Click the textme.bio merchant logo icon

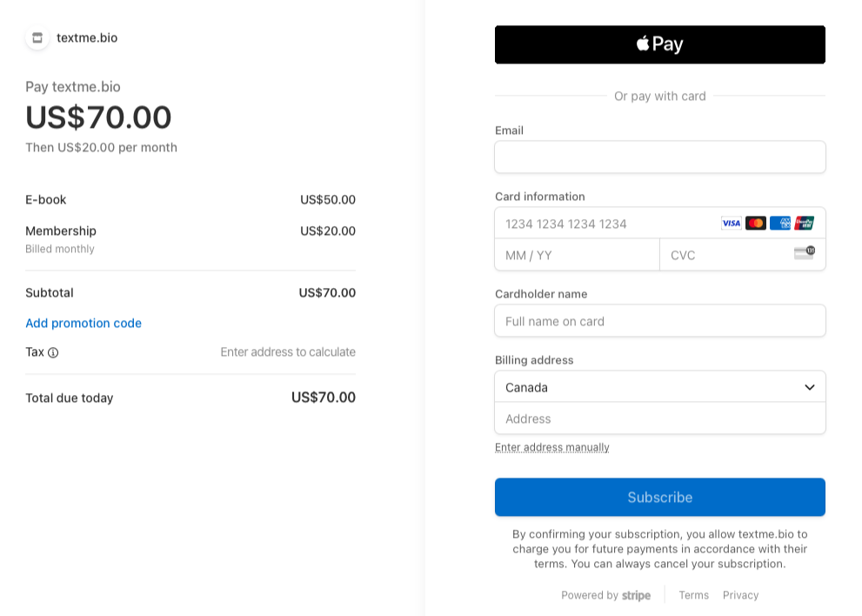pyautogui.click(x=37, y=37)
